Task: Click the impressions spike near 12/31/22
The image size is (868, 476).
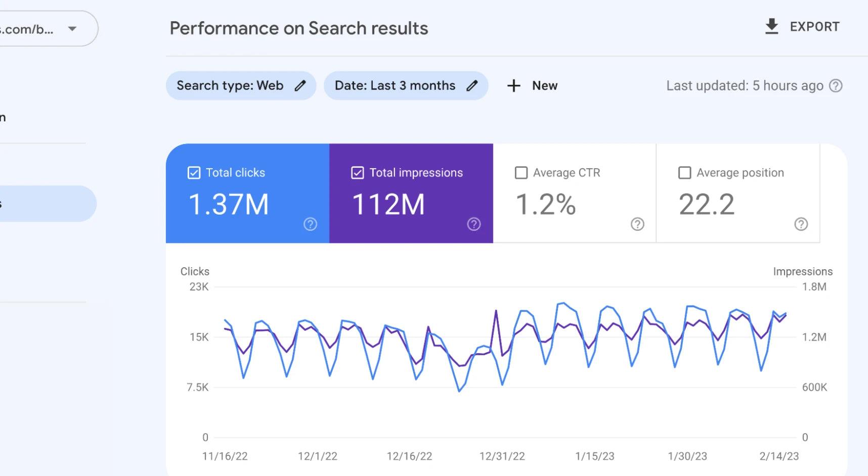Action: click(496, 311)
